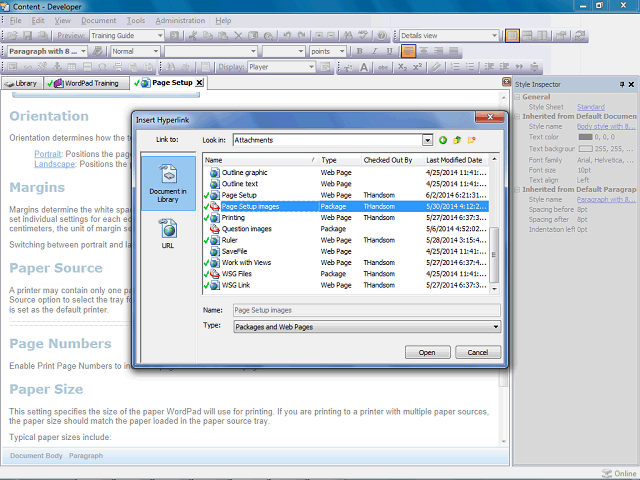Open the Administration menu
This screenshot has width=640, height=480.
(x=180, y=20)
